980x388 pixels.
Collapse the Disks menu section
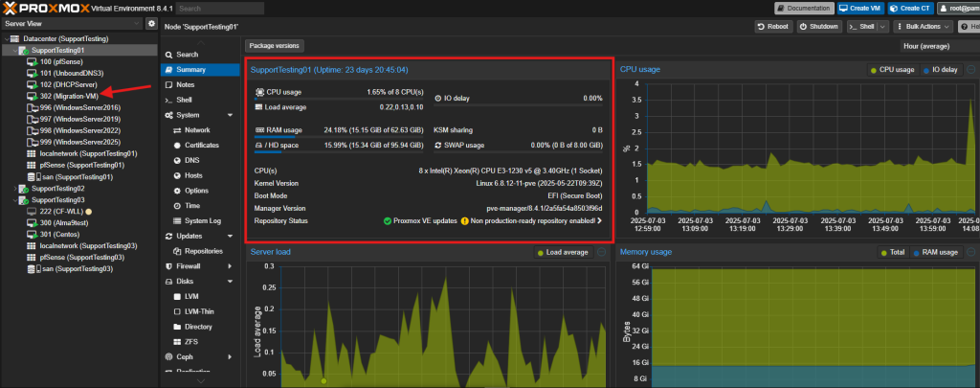click(x=230, y=282)
